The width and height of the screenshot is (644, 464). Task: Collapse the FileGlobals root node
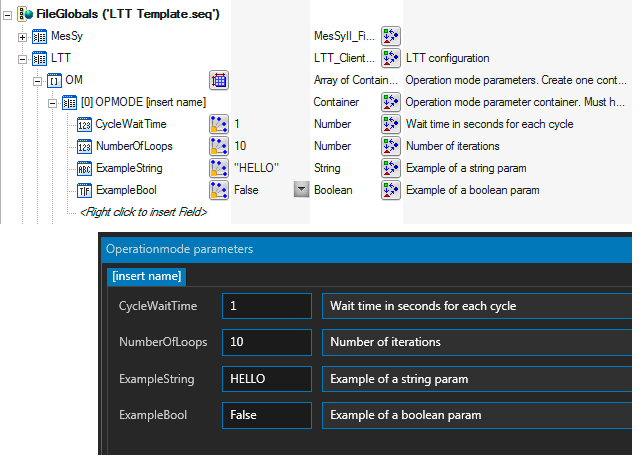click(x=7, y=16)
